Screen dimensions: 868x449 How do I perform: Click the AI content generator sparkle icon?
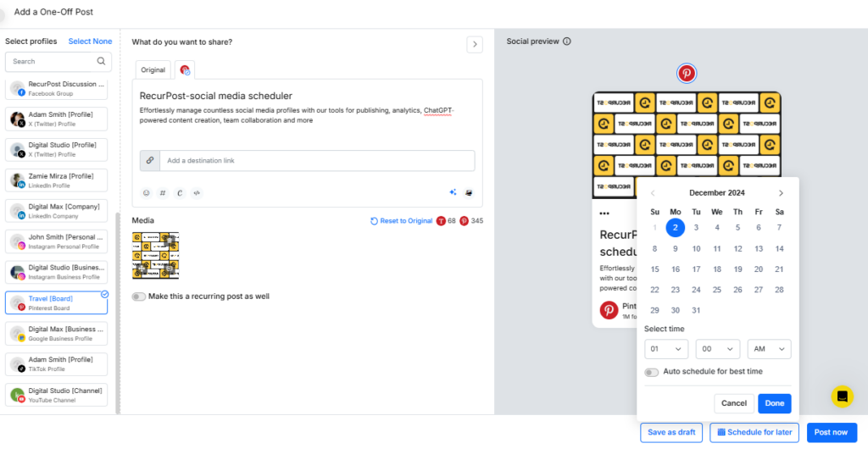click(x=453, y=192)
